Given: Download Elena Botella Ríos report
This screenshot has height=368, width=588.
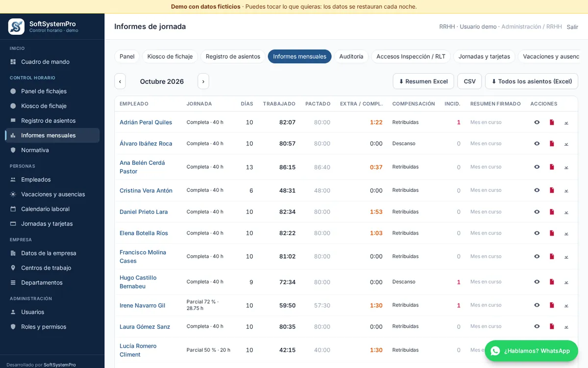Looking at the screenshot, I should coord(566,233).
